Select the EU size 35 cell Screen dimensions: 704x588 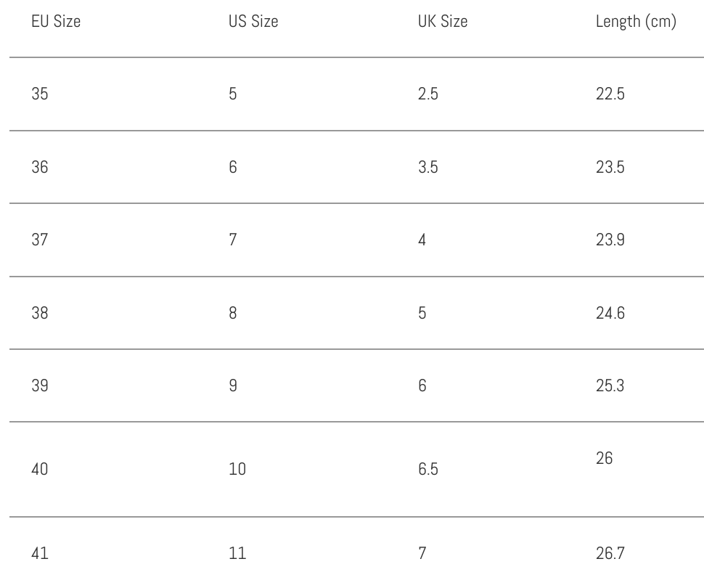(x=40, y=94)
